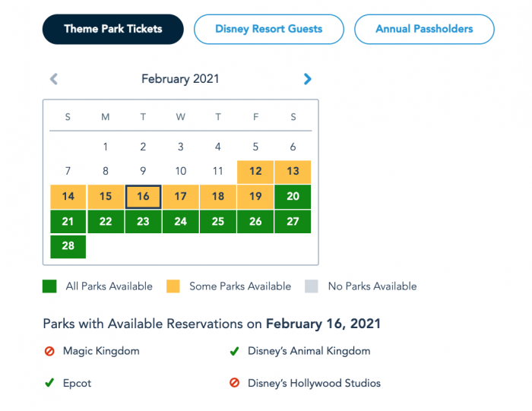The image size is (532, 411).
Task: Pick February 20 on the calendar
Action: coord(293,197)
